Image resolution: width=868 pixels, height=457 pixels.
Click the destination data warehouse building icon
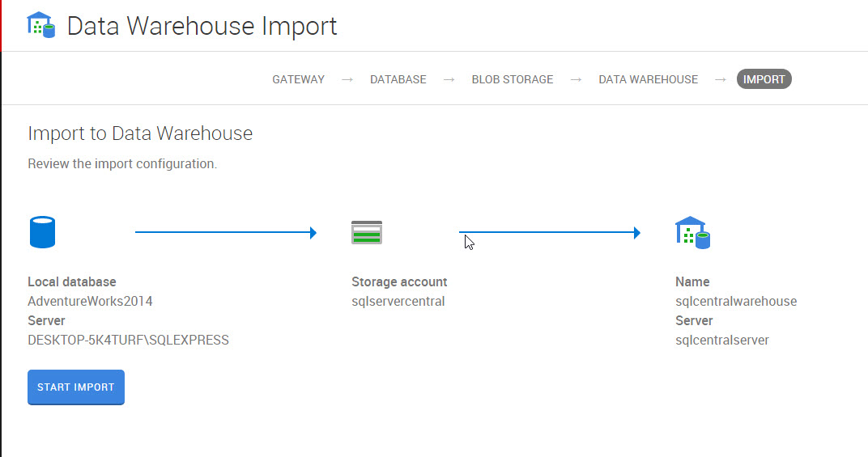(691, 232)
